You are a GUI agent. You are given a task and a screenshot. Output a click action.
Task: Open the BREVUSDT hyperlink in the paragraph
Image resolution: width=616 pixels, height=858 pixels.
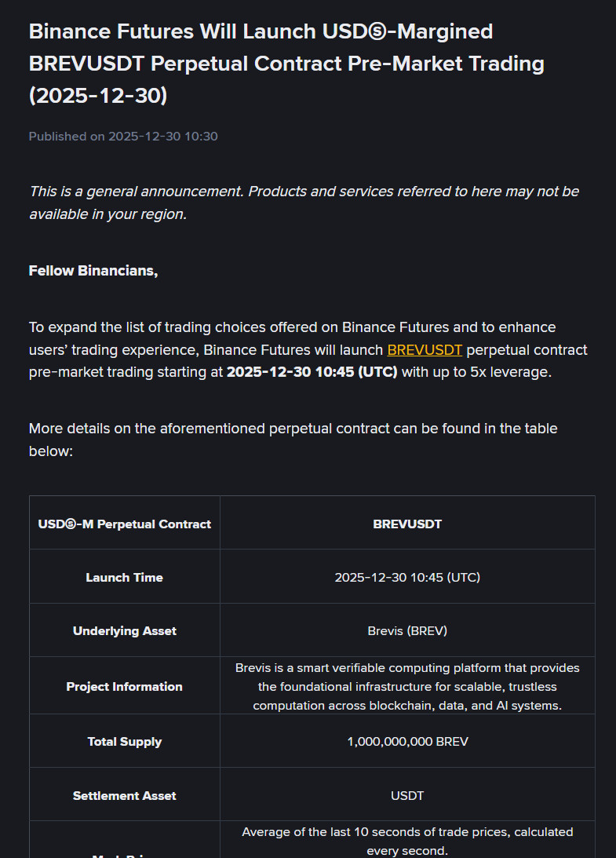(x=425, y=349)
